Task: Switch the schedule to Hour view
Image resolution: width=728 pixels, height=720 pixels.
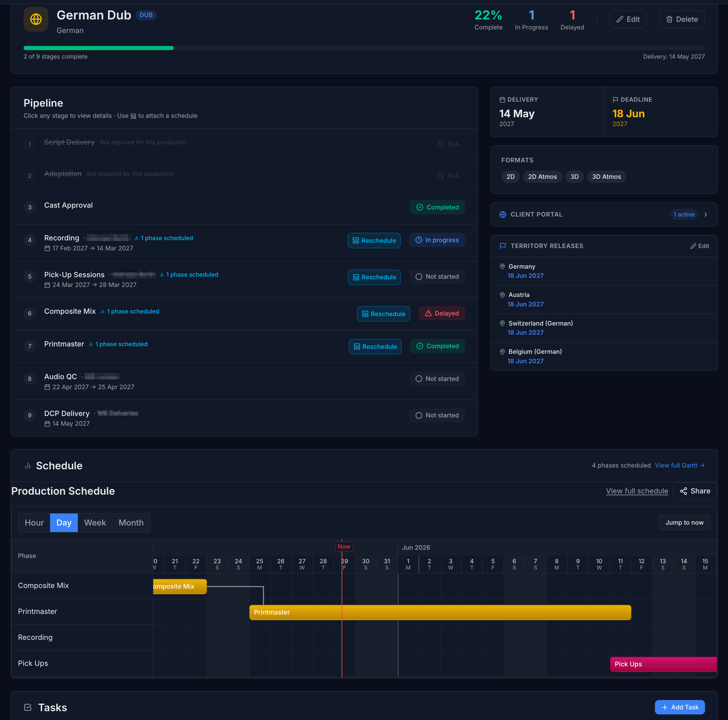Action: 34,523
